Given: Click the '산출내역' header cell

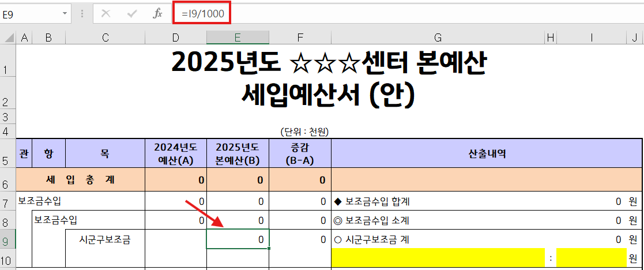Looking at the screenshot, I should tap(487, 153).
